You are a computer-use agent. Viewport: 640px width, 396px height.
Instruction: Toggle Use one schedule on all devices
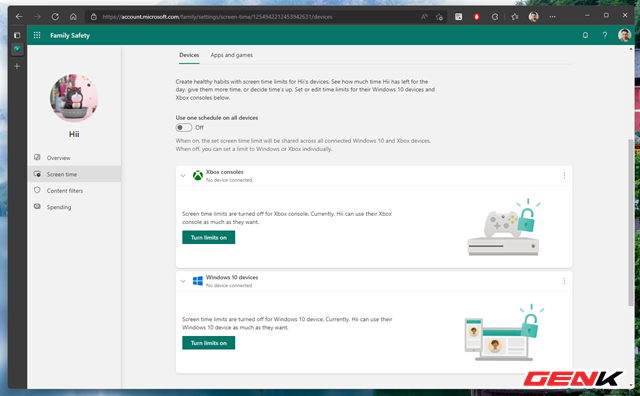[x=184, y=128]
